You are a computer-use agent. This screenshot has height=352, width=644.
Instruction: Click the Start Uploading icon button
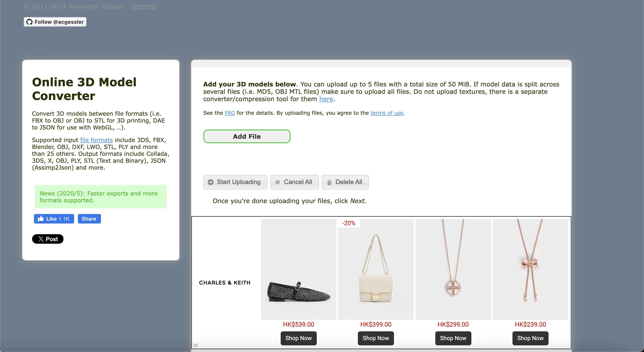tap(211, 182)
